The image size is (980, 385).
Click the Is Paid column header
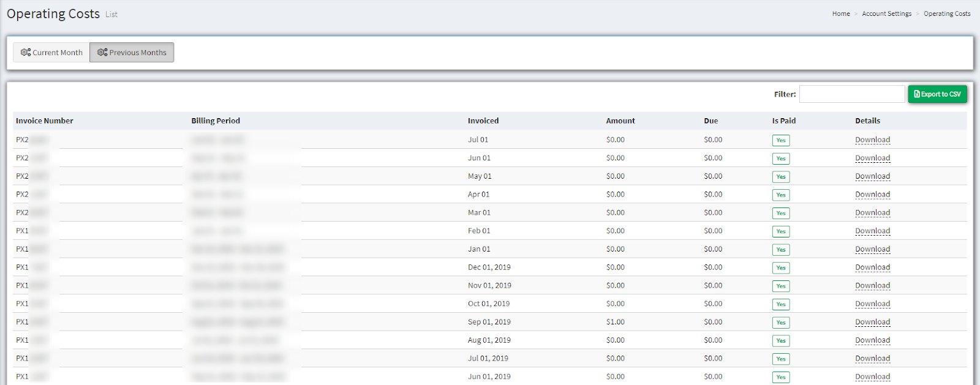click(x=783, y=121)
